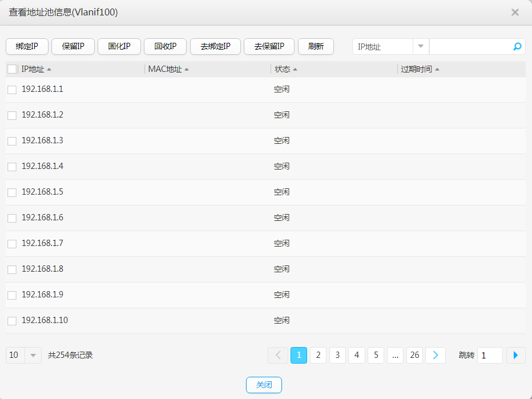Click the sort arrow on 状态 column

click(296, 68)
